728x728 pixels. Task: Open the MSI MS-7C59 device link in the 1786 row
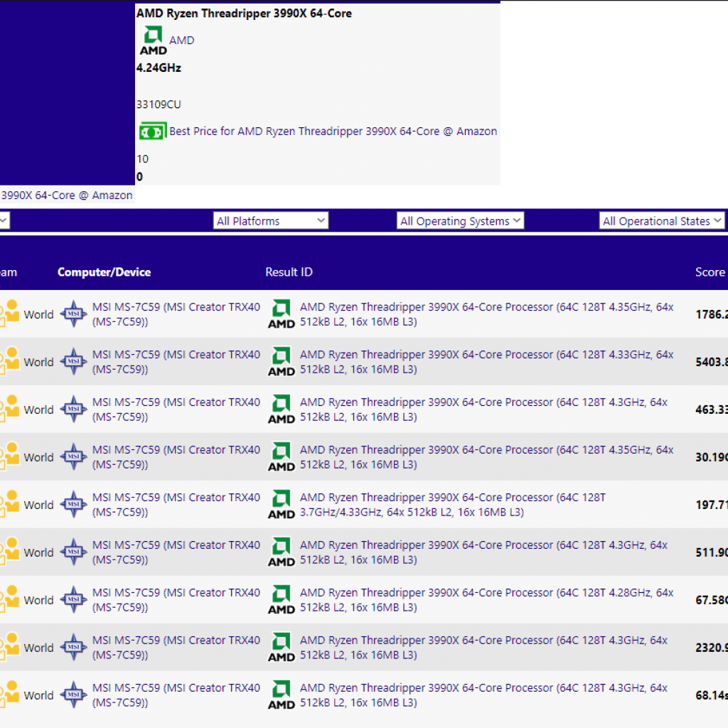176,314
